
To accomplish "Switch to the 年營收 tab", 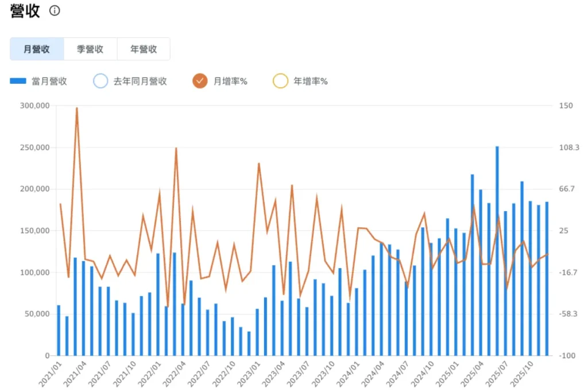I will pos(144,49).
